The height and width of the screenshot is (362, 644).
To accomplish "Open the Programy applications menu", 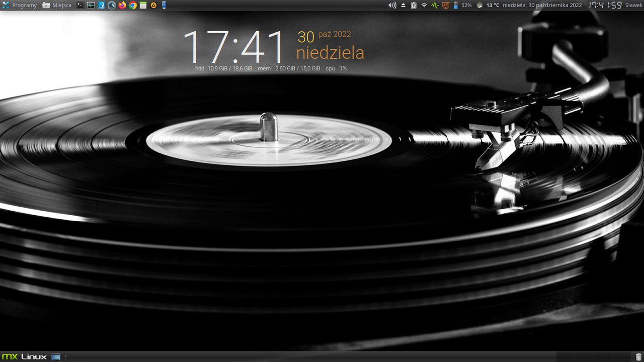I will (20, 5).
